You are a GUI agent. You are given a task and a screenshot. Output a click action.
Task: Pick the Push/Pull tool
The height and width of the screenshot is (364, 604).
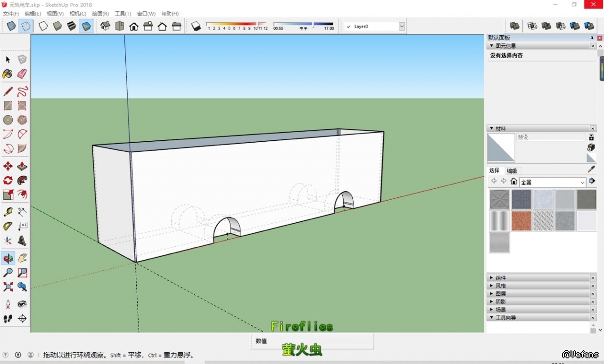tap(22, 166)
